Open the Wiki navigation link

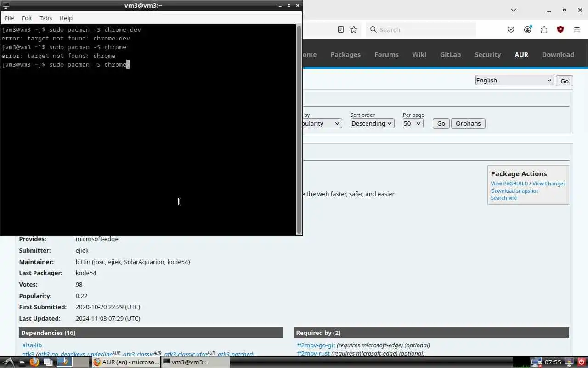pos(419,54)
